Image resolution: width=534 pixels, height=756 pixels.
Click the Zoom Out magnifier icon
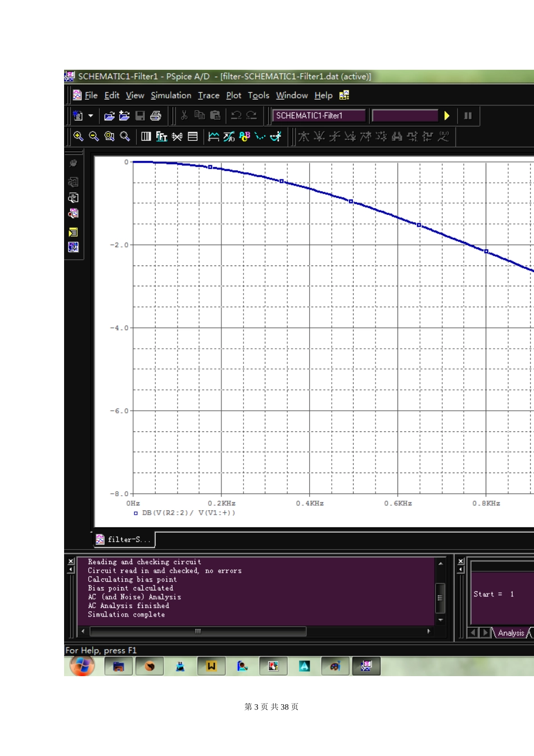click(x=94, y=136)
